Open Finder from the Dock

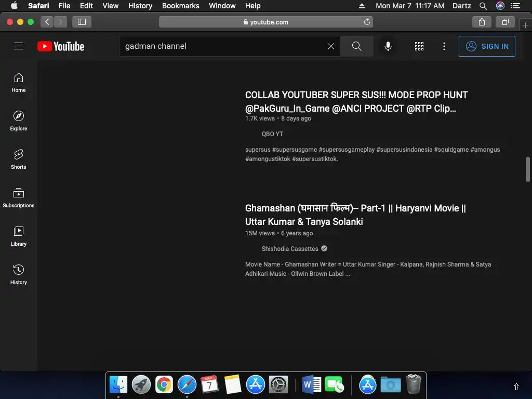[x=118, y=385]
